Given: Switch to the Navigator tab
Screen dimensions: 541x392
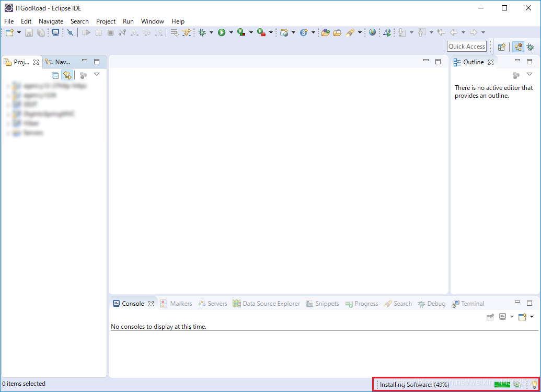Looking at the screenshot, I should (58, 62).
